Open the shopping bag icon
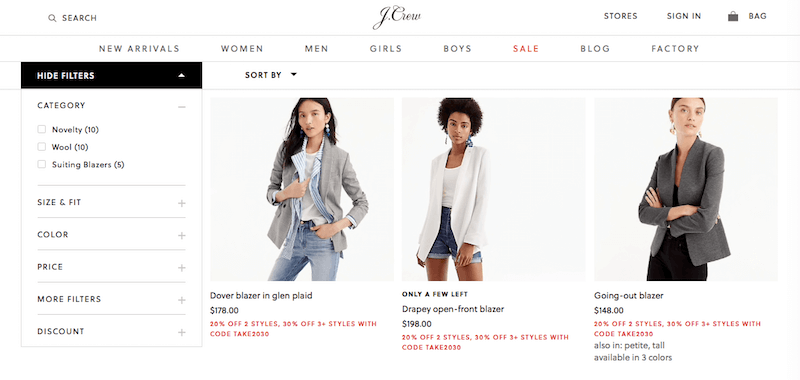This screenshot has height=380, width=800. [x=733, y=16]
